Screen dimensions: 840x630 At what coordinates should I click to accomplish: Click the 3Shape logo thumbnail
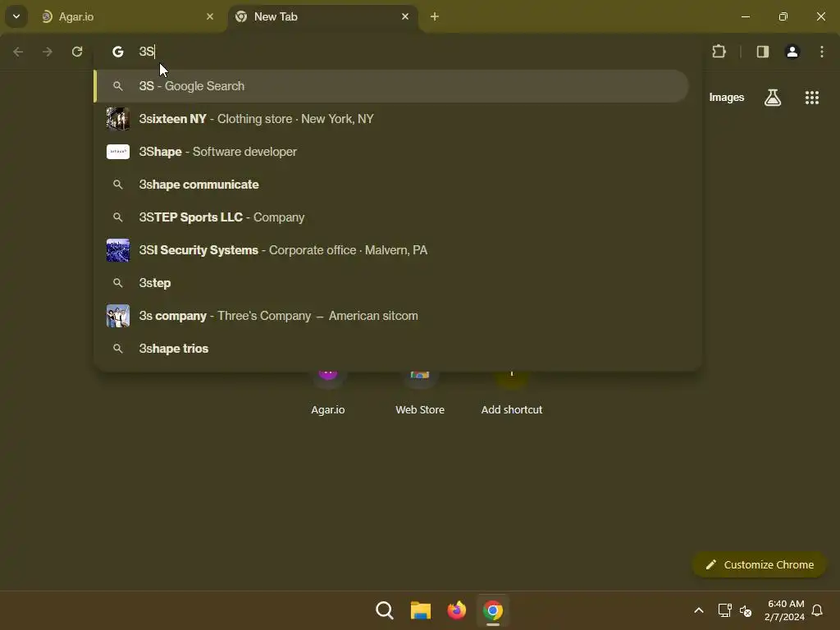[118, 152]
